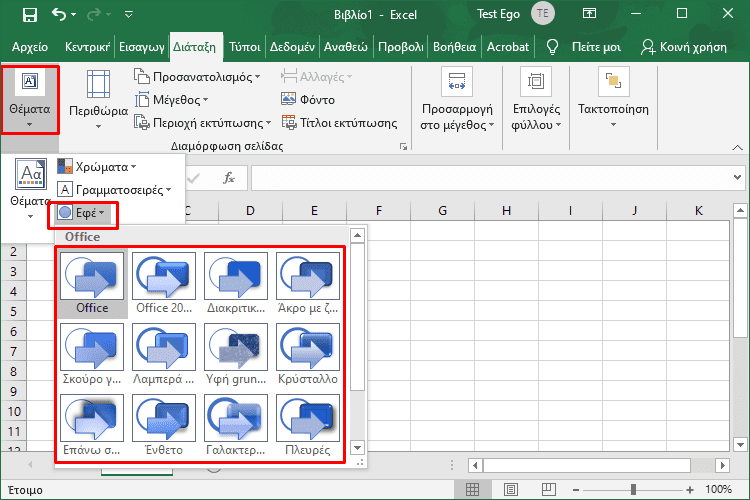The height and width of the screenshot is (500, 750).
Task: Switch to the Δεδομένα tab
Action: click(x=292, y=47)
